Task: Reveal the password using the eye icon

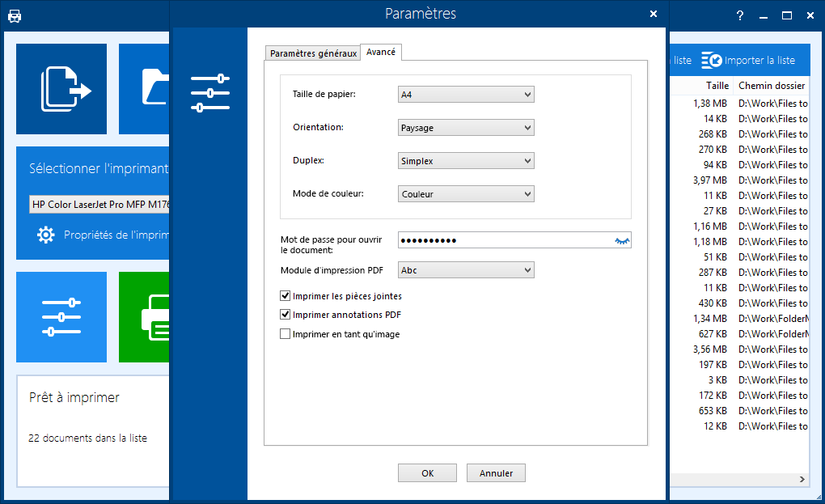Action: pyautogui.click(x=621, y=239)
